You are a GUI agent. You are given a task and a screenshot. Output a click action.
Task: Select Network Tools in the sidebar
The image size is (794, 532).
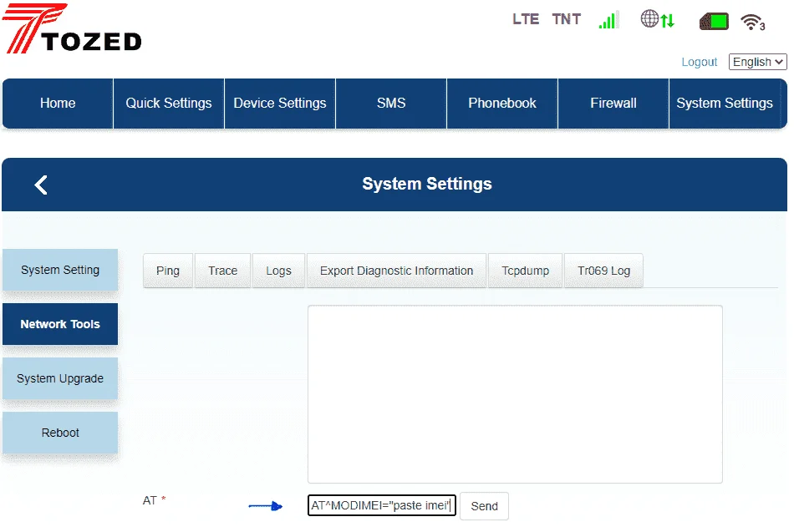pos(60,324)
